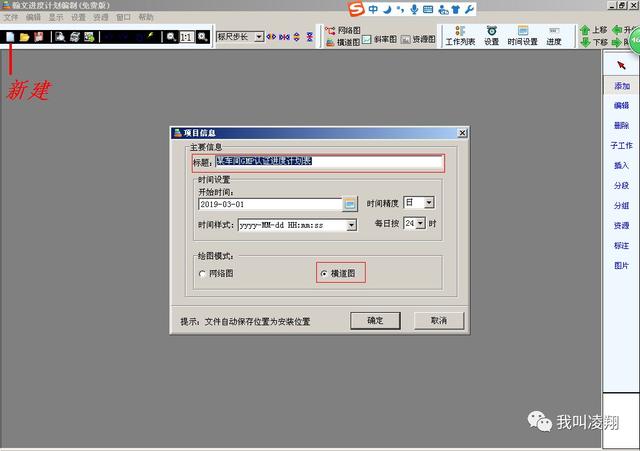
Task: Expand the 标尺步长 dropdown
Action: [x=259, y=37]
